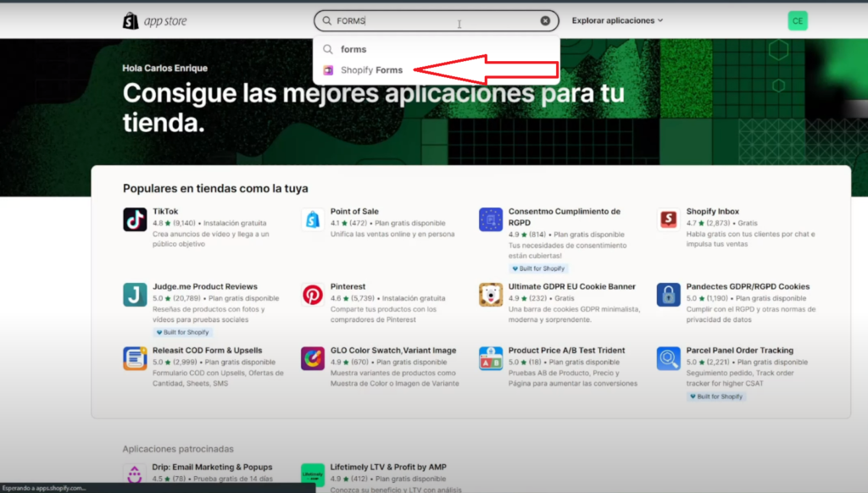Open the TikTok app icon
868x493 pixels.
click(135, 219)
